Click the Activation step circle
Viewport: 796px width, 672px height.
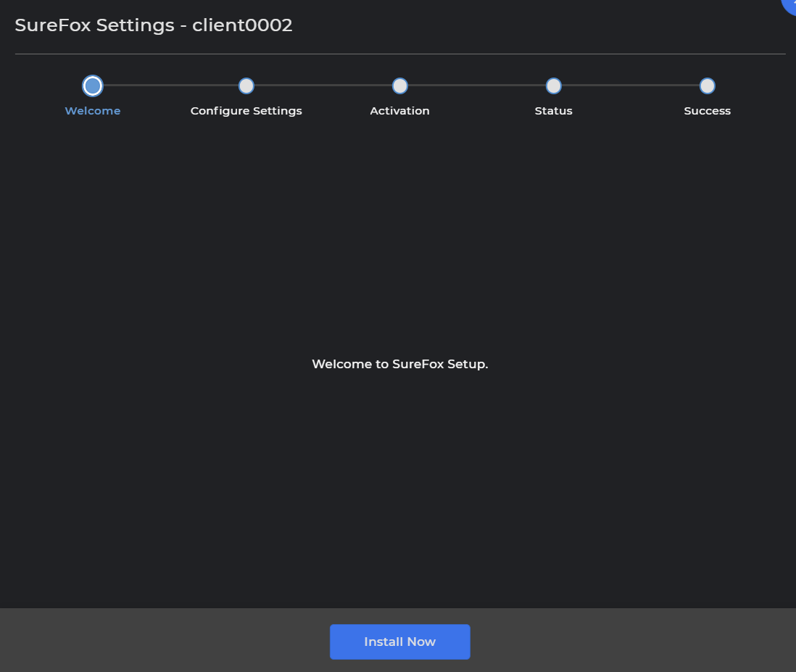pos(400,86)
